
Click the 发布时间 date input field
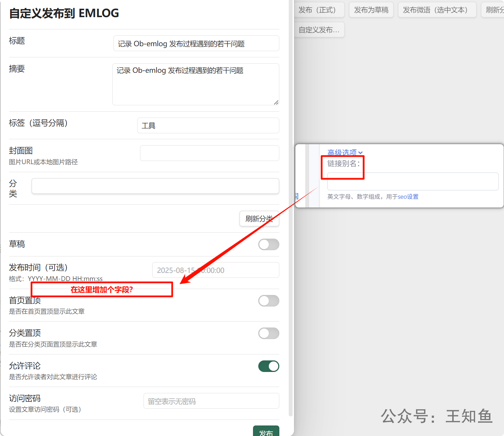pyautogui.click(x=216, y=270)
